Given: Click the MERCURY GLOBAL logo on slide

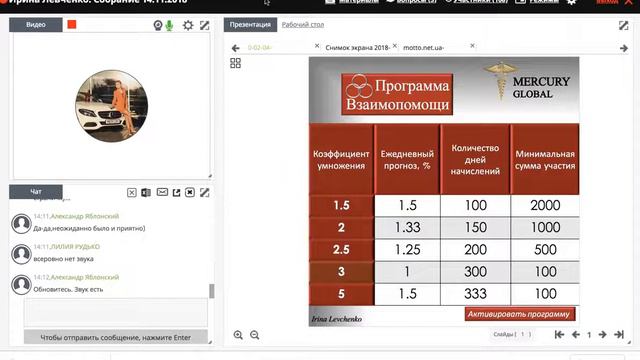Looking at the screenshot, I should pos(528,82).
